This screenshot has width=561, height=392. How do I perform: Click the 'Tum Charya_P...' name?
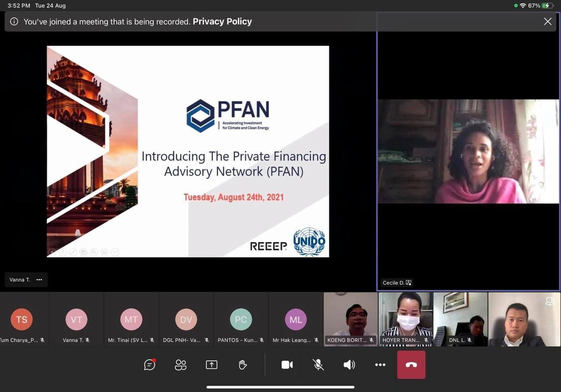click(19, 340)
